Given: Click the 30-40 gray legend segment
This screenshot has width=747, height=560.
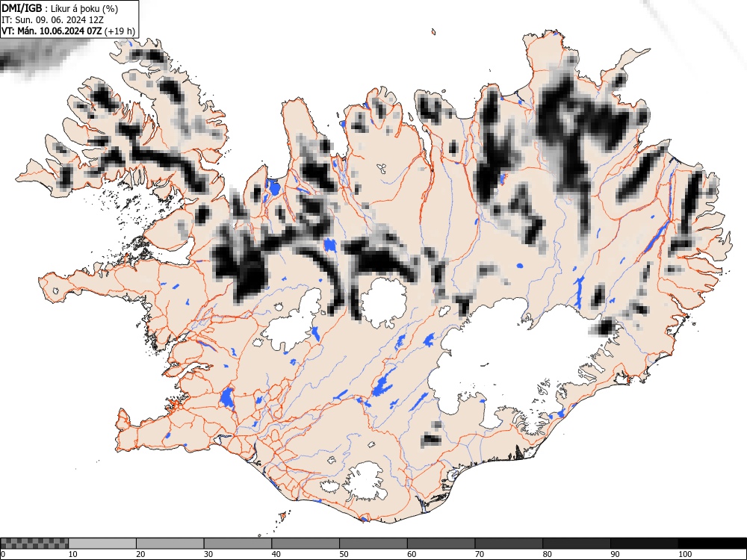Looking at the screenshot, I should (238, 544).
